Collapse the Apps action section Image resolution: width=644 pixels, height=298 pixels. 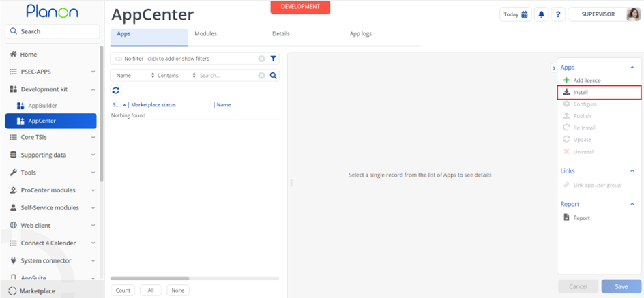pos(632,68)
